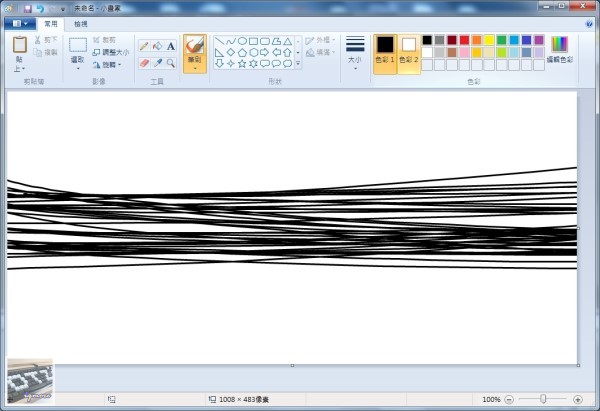600x411 pixels.
Task: Click the zoom in plus button
Action: click(578, 400)
